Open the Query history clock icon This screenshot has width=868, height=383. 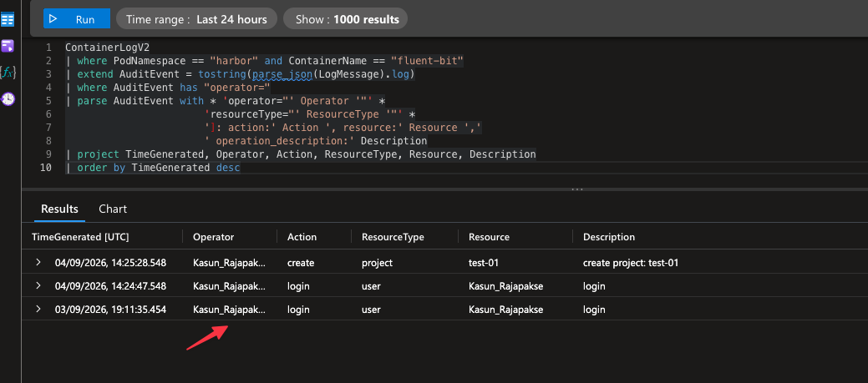click(x=8, y=99)
